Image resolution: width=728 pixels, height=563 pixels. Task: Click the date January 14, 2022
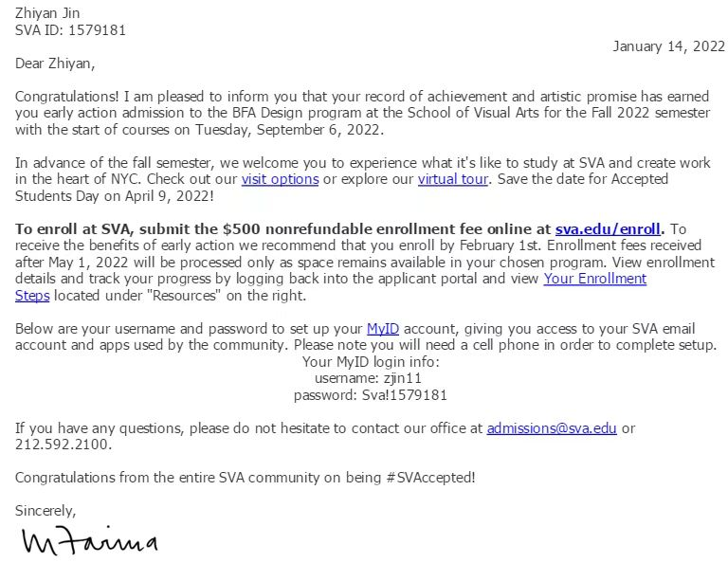click(x=668, y=46)
